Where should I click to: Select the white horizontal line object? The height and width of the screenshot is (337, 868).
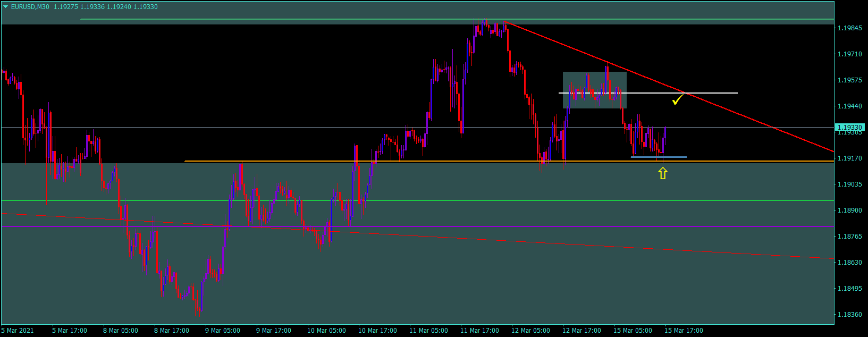pyautogui.click(x=648, y=93)
